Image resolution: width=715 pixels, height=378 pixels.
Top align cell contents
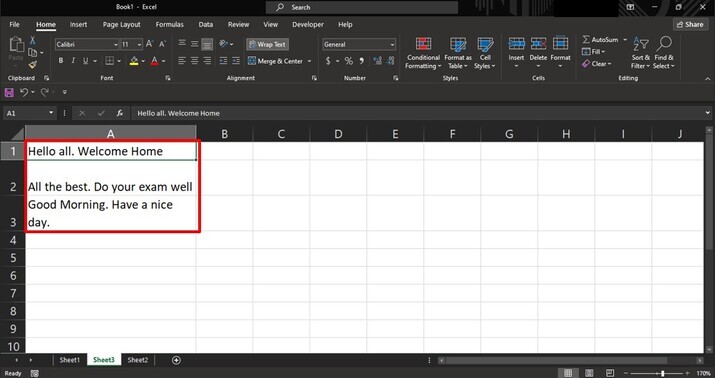click(x=182, y=44)
